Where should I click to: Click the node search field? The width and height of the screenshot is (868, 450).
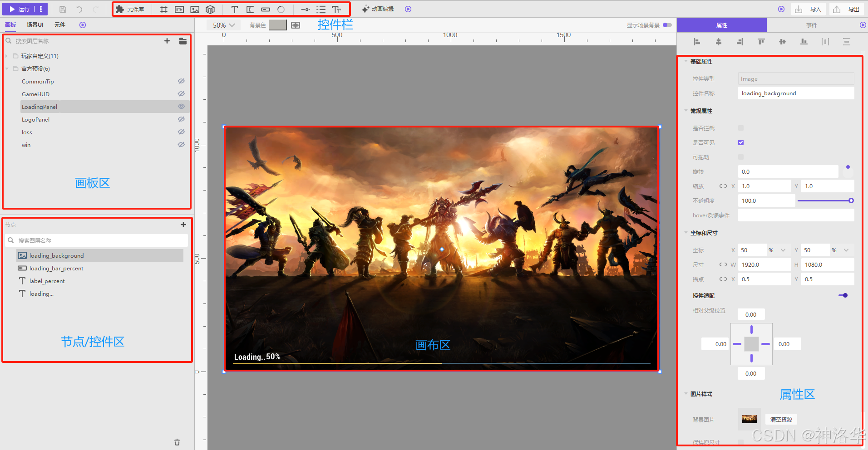point(96,240)
